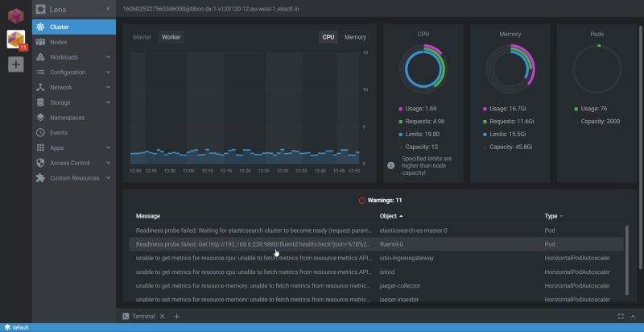
Task: Open the first cluster icon in the cluster bar
Action: [x=15, y=15]
